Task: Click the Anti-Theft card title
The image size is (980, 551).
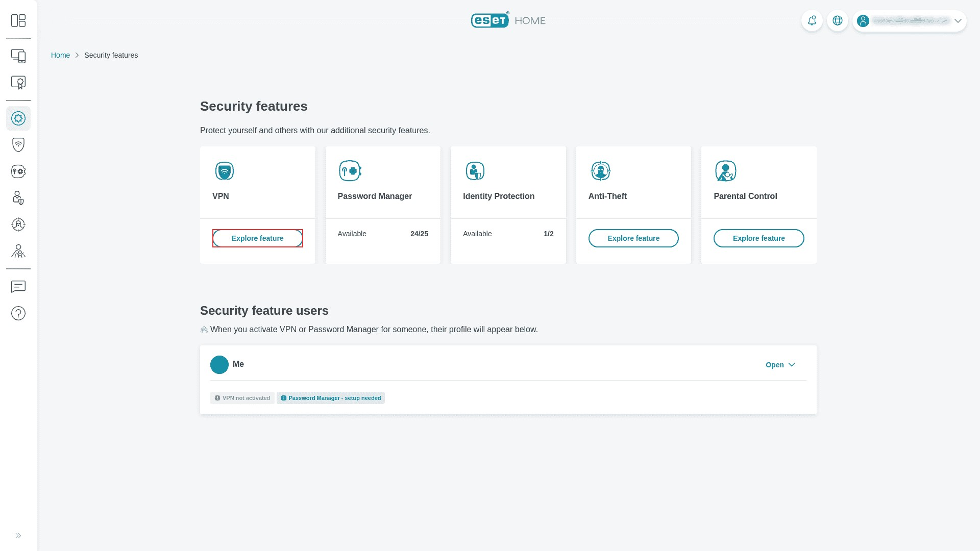Action: coord(607,196)
